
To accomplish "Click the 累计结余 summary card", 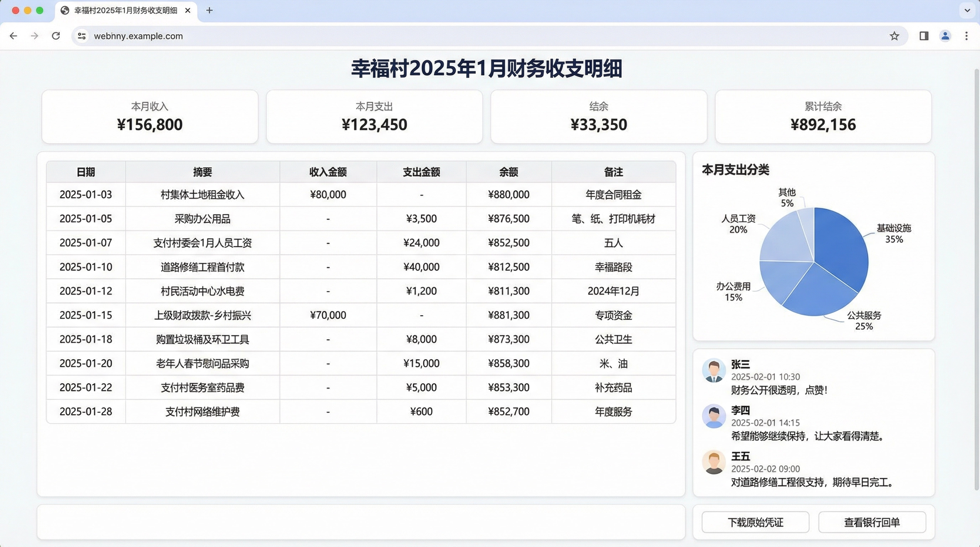I will (x=823, y=116).
